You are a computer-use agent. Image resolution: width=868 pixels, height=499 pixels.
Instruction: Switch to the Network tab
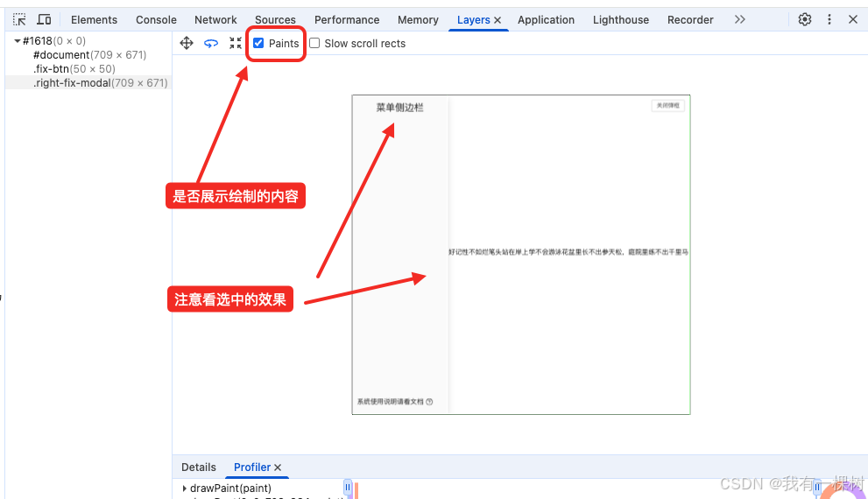pos(215,20)
